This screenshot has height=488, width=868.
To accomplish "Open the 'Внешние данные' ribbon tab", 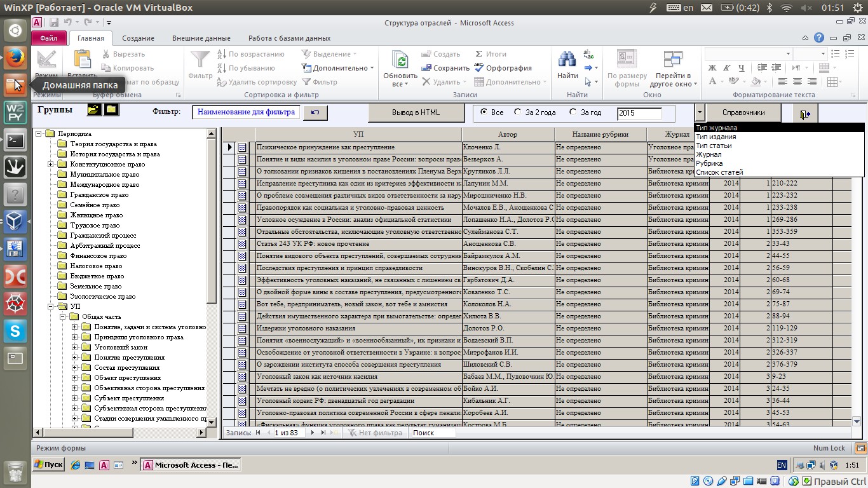I will (x=201, y=38).
